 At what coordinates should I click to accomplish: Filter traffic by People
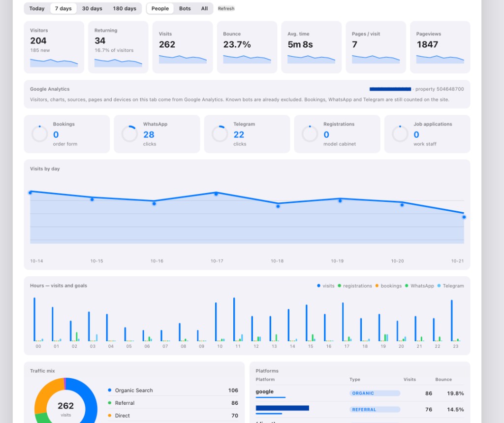point(160,8)
